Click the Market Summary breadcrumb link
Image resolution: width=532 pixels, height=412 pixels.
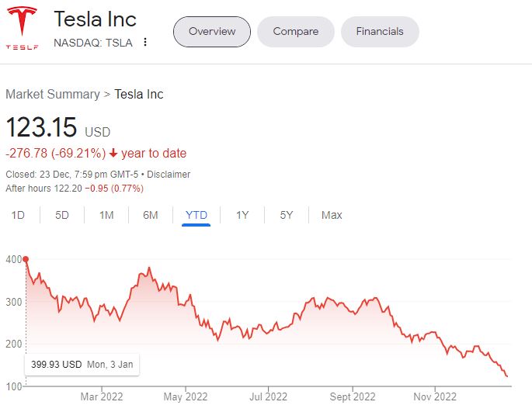pos(52,95)
